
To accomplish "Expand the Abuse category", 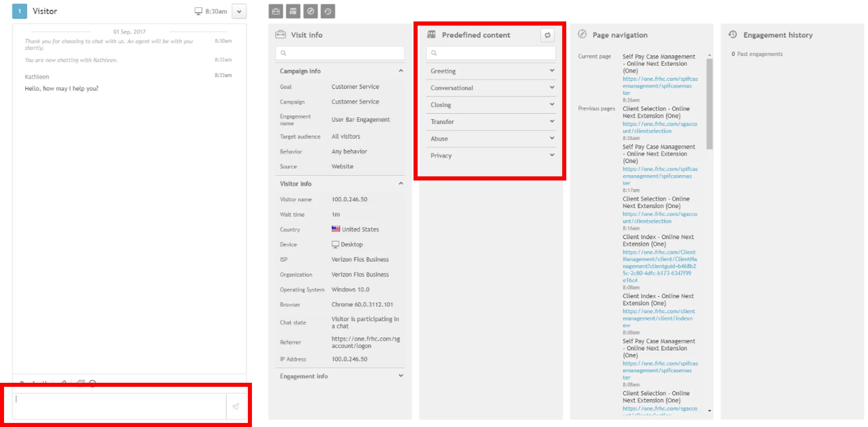I will (x=491, y=139).
